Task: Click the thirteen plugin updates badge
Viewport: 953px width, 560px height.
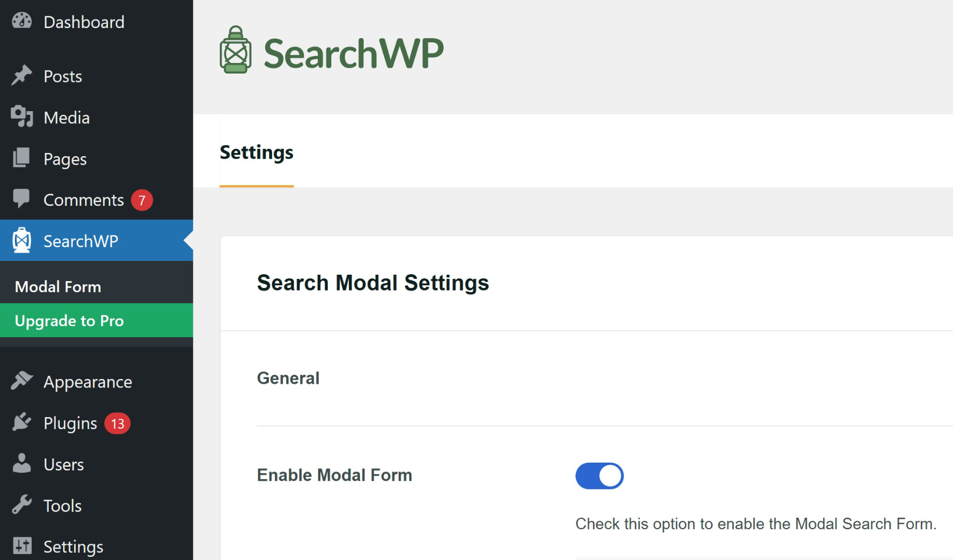Action: [x=118, y=423]
